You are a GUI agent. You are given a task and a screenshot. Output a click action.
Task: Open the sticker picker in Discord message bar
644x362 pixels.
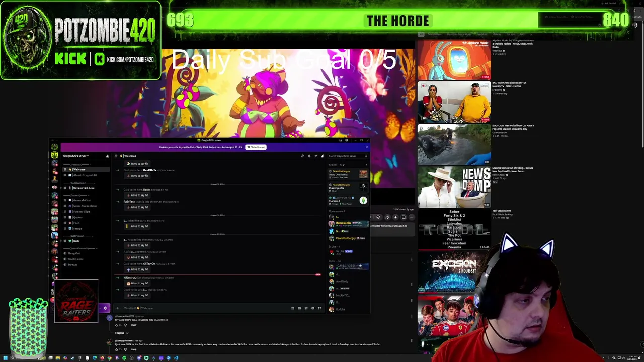click(306, 308)
